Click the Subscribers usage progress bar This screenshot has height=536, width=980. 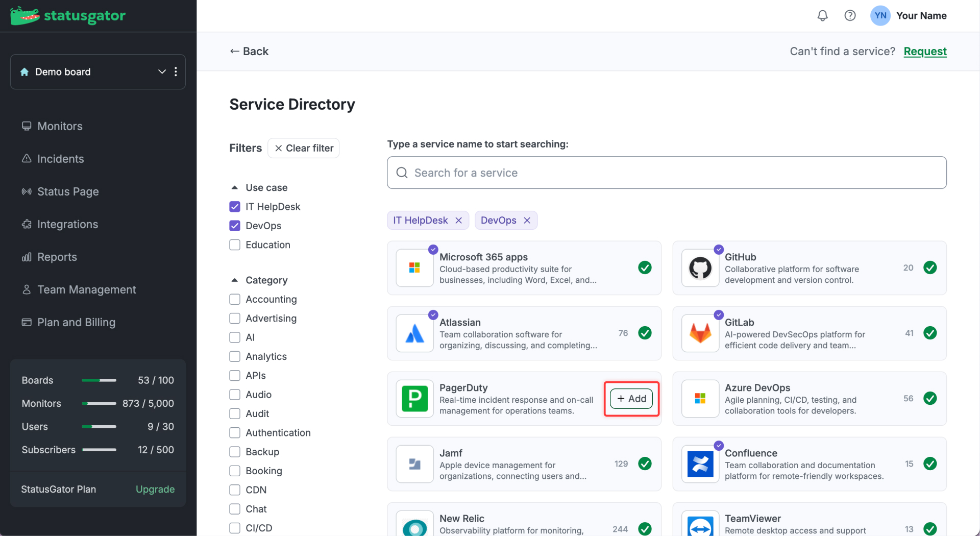(x=99, y=450)
